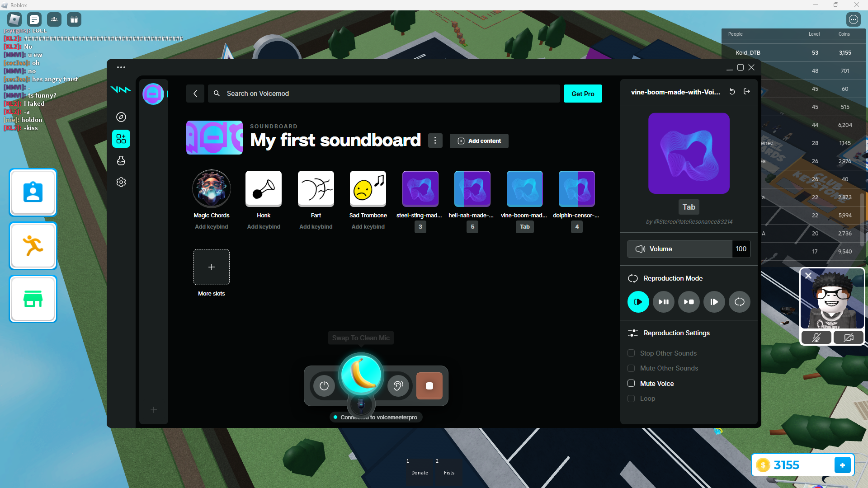
Task: Click the Voicemod logo icon
Action: tap(121, 89)
